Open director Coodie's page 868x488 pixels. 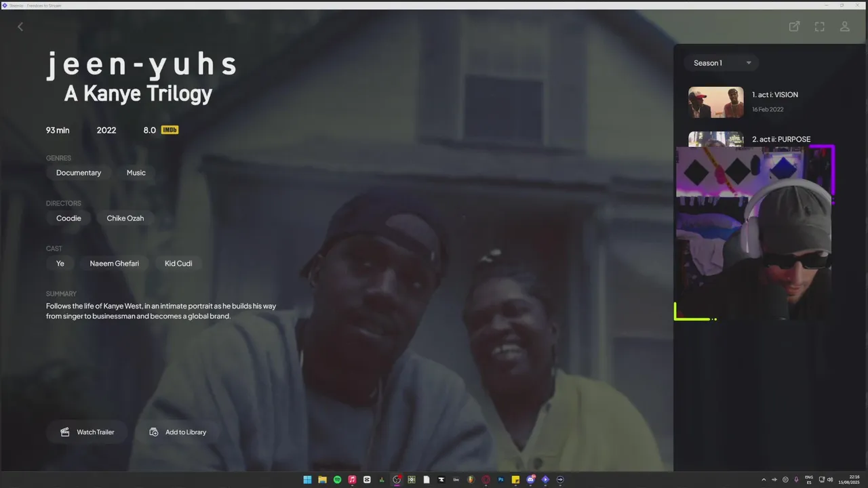(x=68, y=218)
